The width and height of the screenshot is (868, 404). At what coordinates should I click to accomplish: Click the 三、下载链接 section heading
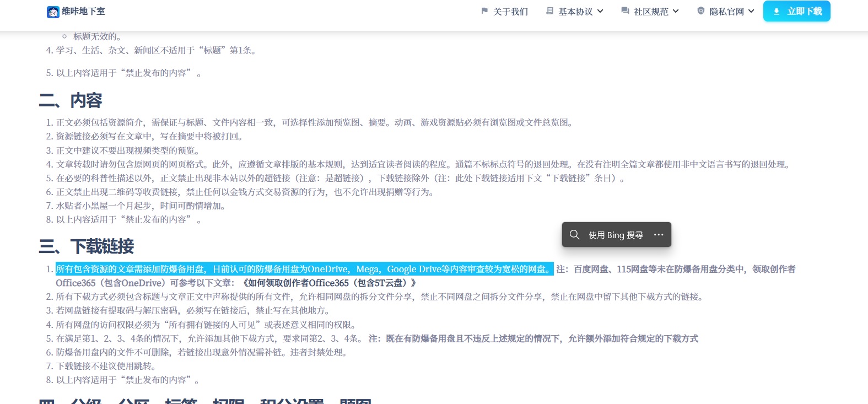click(x=87, y=246)
